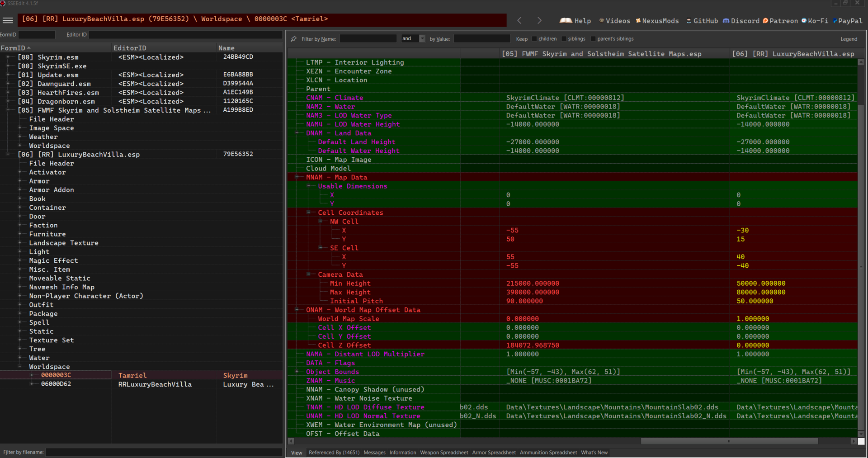The image size is (868, 458).
Task: Select LuxuryBeachVilla World Map Scale value 1.000000
Action: (753, 319)
